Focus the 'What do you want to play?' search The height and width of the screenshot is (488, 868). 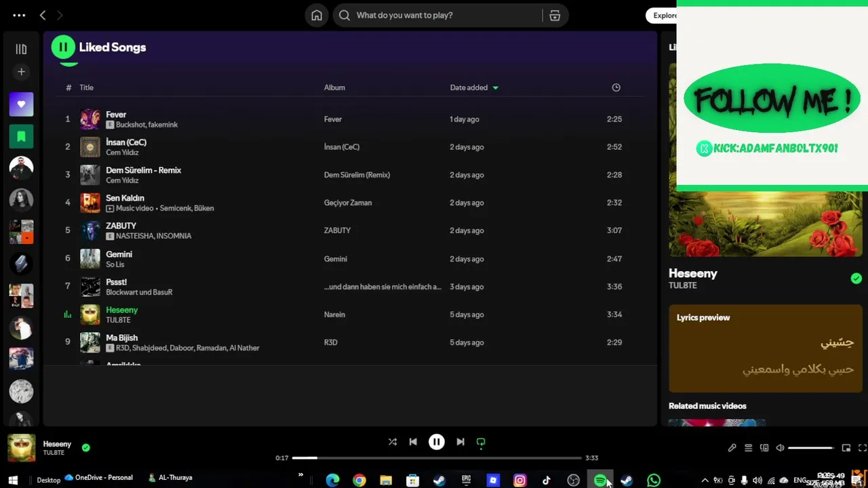pos(437,15)
